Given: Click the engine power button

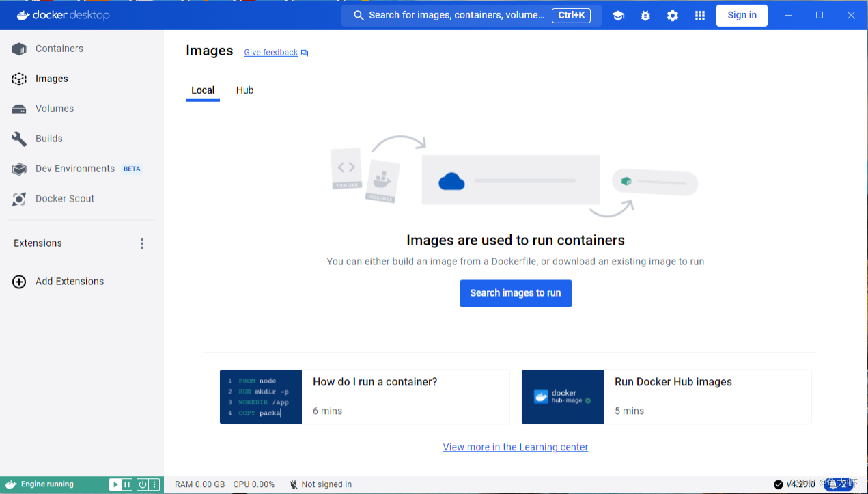Looking at the screenshot, I should (143, 484).
